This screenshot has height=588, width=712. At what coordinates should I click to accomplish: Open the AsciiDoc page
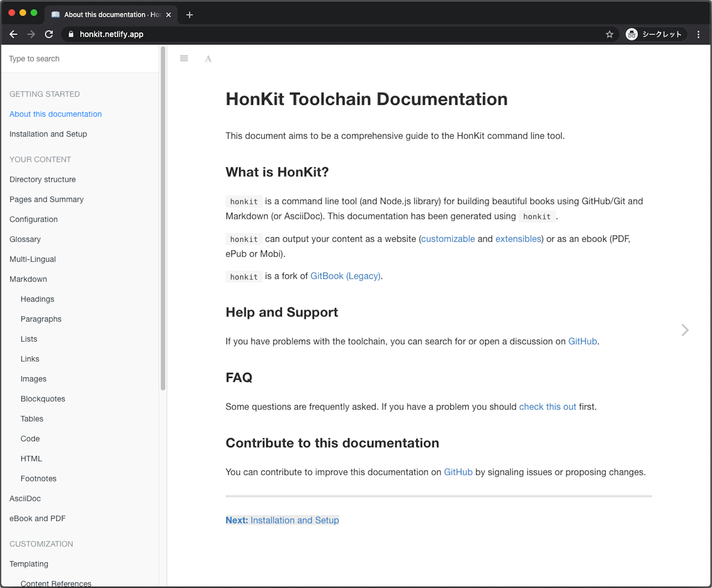25,499
